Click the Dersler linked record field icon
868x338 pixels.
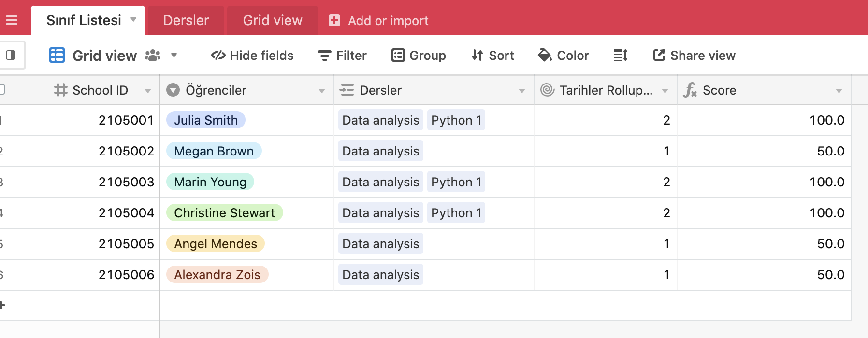pos(347,90)
